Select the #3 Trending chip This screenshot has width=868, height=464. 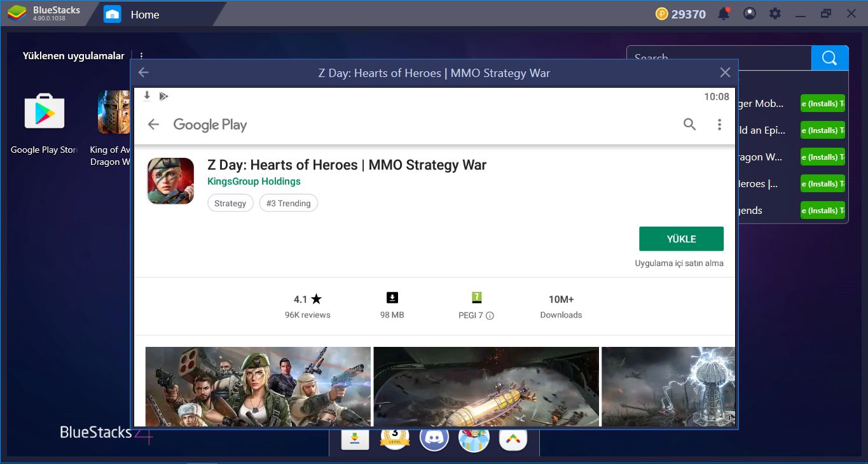tap(289, 203)
